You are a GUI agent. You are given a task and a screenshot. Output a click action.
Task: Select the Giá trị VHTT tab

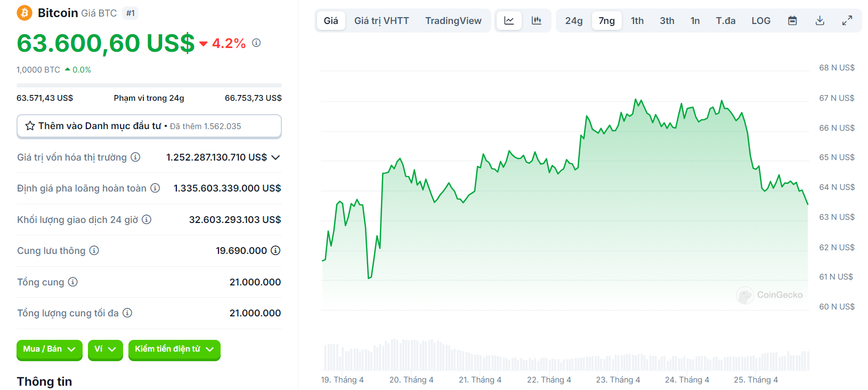pyautogui.click(x=382, y=21)
